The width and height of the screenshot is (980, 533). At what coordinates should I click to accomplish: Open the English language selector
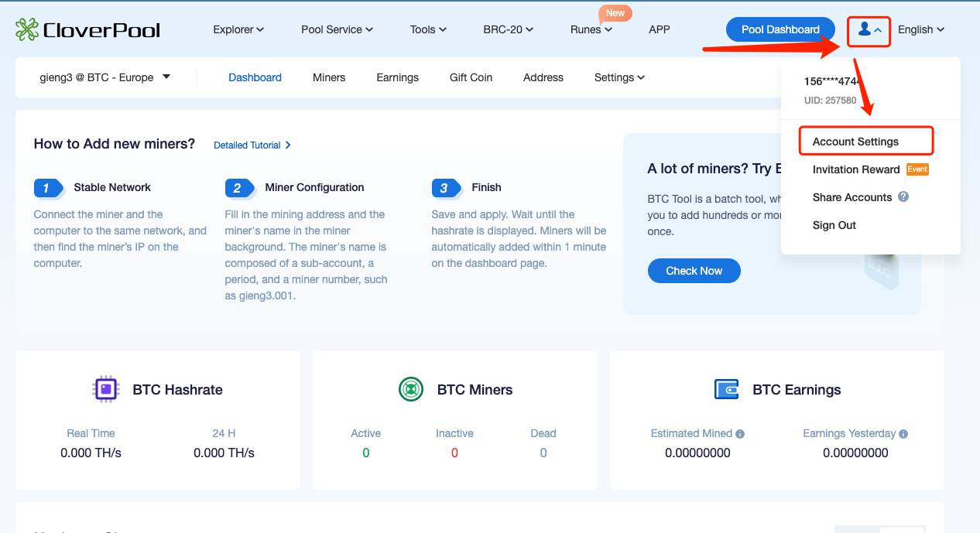[920, 29]
